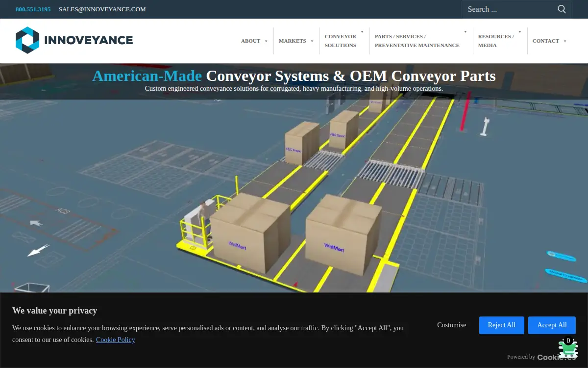
Task: Email SALES@INNOVEYANCE.COM link
Action: click(102, 9)
